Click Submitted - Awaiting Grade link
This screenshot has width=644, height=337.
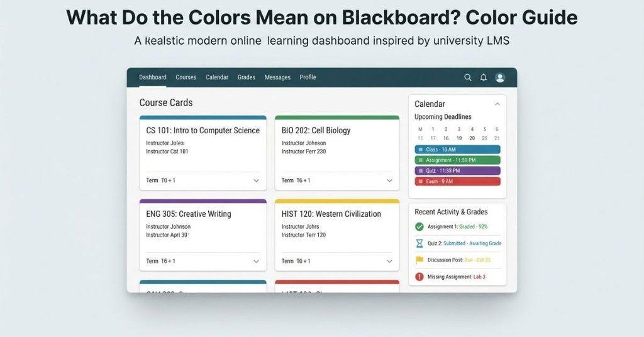472,243
